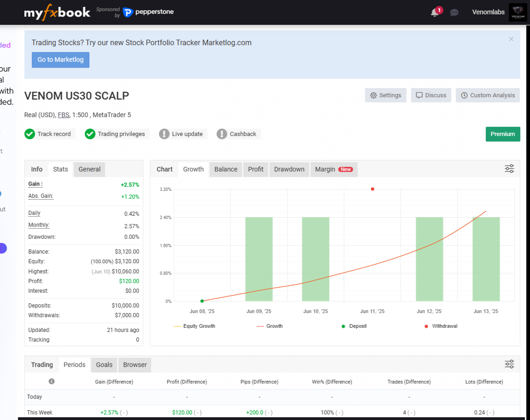Toggle the Deposit legend marker
The height and width of the screenshot is (420, 530).
343,326
